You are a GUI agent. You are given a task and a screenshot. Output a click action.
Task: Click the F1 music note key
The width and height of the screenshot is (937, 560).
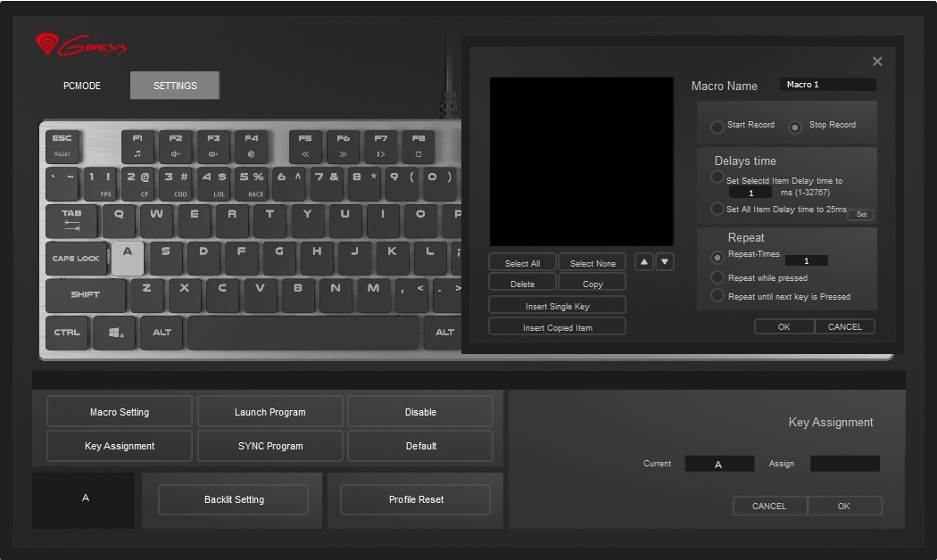(x=137, y=145)
